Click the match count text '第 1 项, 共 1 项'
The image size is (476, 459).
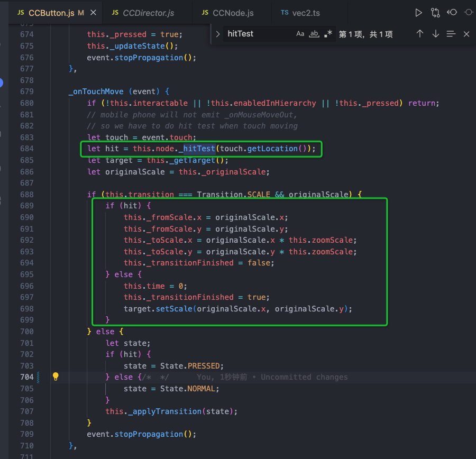point(365,34)
